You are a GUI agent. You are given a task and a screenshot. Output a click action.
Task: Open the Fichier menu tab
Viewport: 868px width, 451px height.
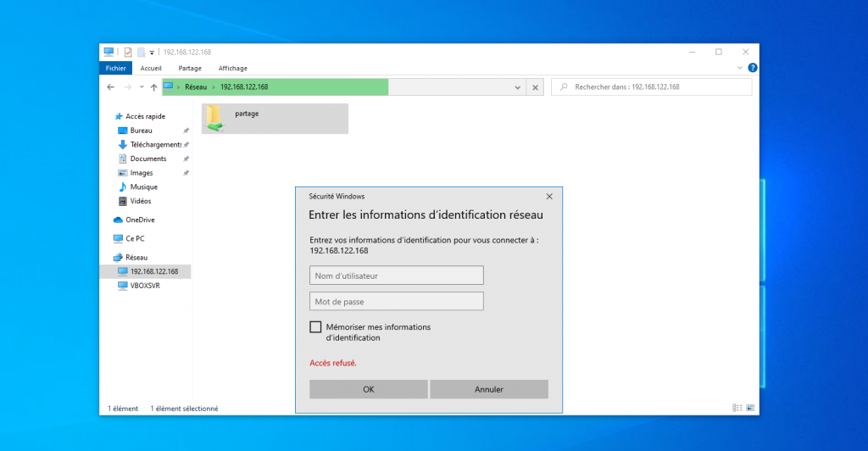(115, 68)
